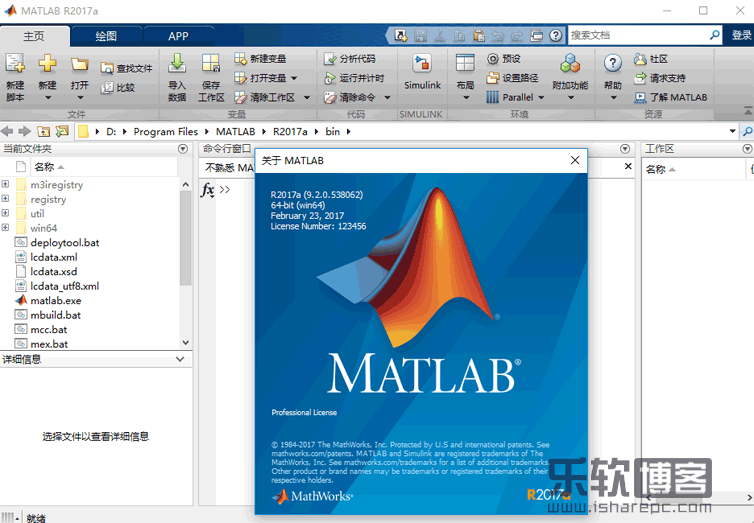Click the 导入数据 (Import Data) icon
This screenshot has height=523, width=754.
point(177,66)
